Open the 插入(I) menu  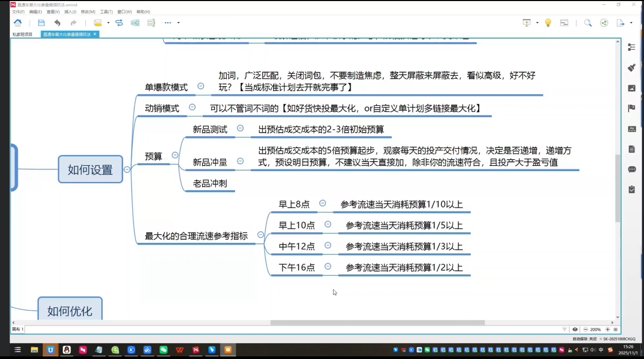[70, 12]
